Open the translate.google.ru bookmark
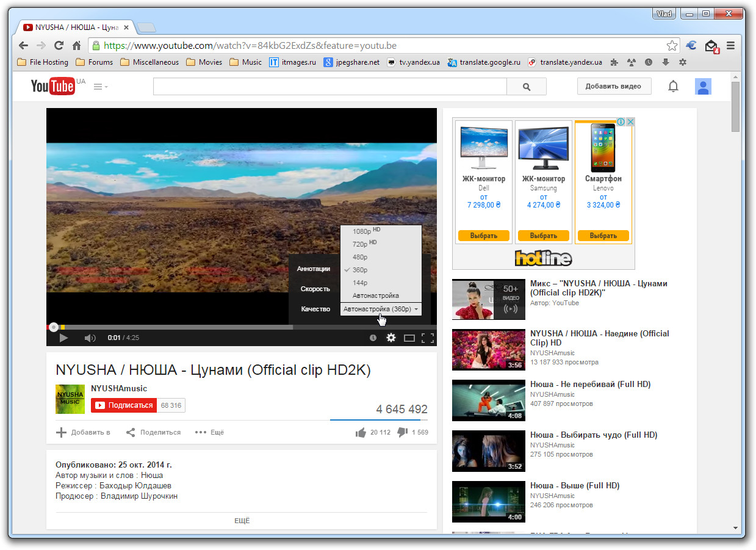The width and height of the screenshot is (756, 550). [x=484, y=62]
